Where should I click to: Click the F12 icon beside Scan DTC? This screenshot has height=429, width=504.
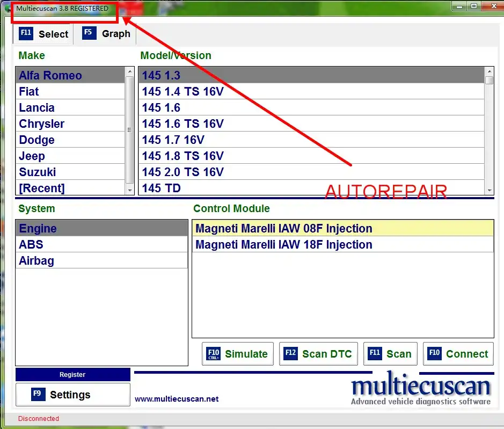point(290,353)
